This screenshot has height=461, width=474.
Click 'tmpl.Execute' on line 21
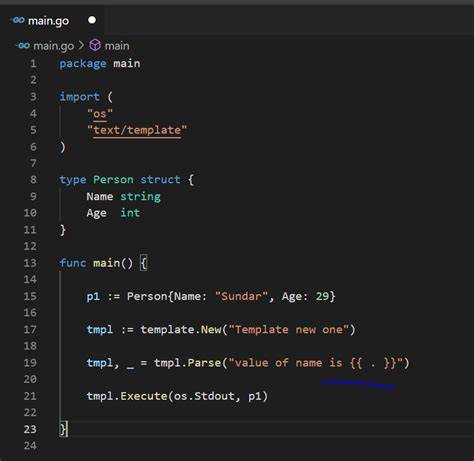tap(127, 396)
